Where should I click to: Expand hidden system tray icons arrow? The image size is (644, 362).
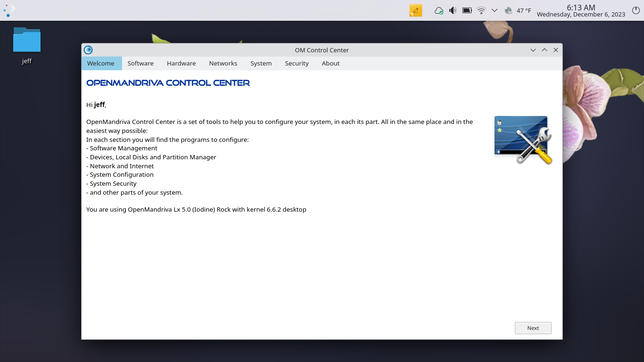(x=495, y=10)
